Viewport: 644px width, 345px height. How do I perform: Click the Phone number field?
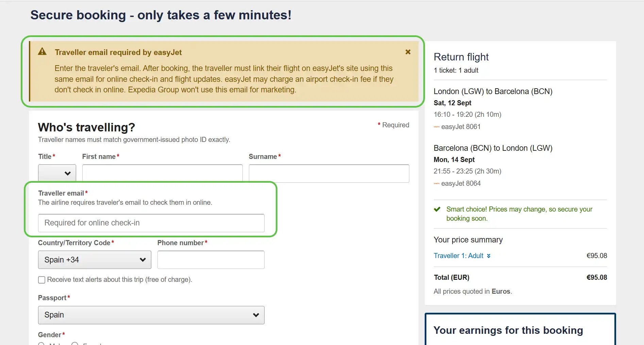click(x=211, y=260)
